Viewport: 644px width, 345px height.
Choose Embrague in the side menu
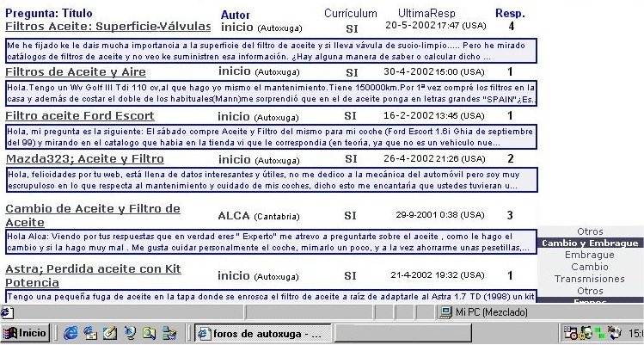pyautogui.click(x=590, y=255)
